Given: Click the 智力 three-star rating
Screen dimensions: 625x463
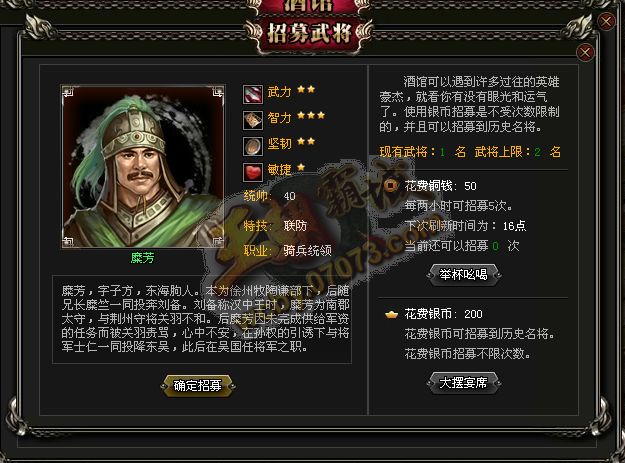Looking at the screenshot, I should point(311,116).
